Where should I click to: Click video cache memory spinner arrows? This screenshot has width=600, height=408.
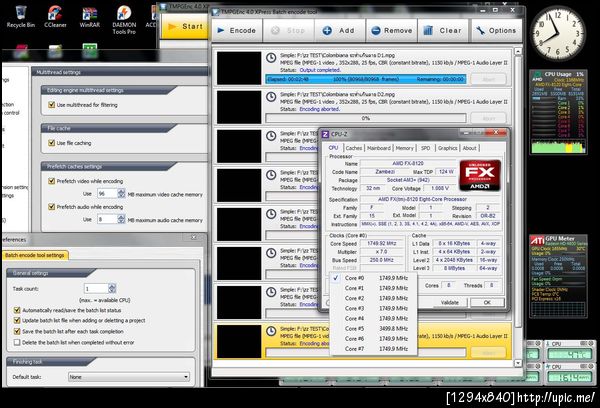tap(121, 193)
